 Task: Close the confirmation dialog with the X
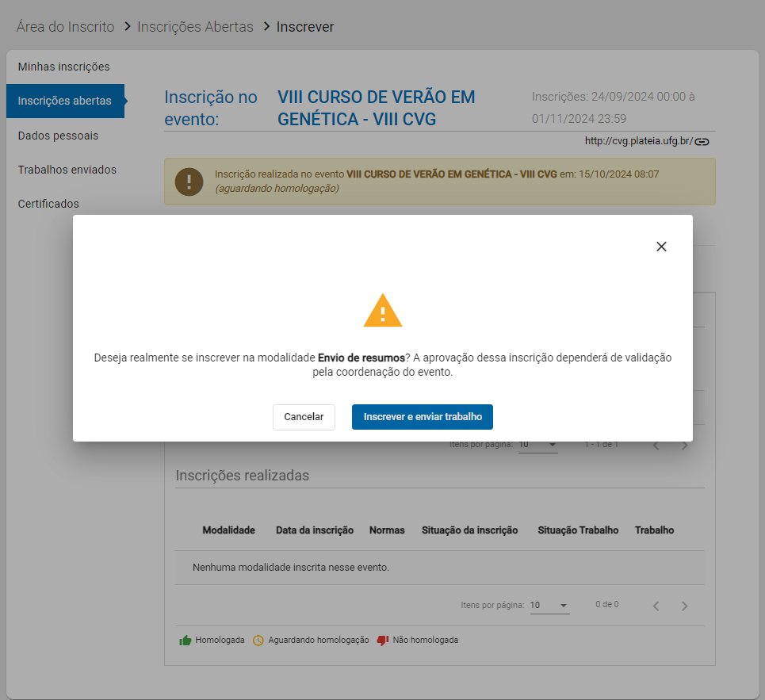click(661, 247)
